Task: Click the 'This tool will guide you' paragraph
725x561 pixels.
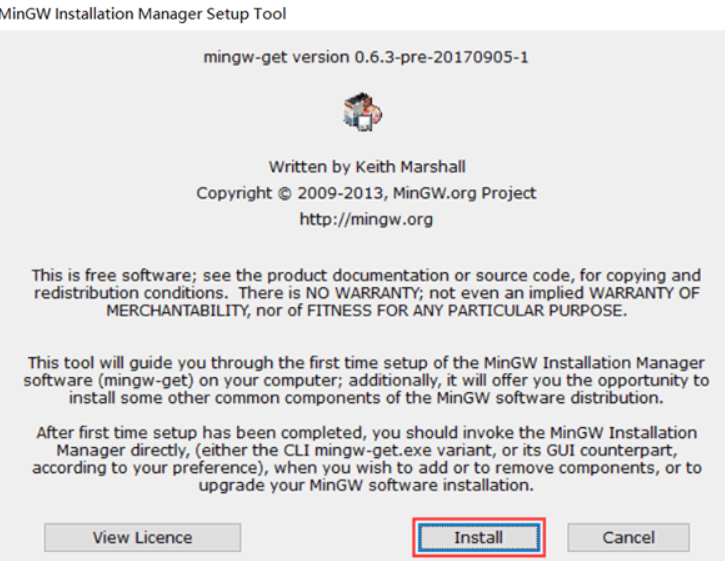Action: click(x=366, y=380)
